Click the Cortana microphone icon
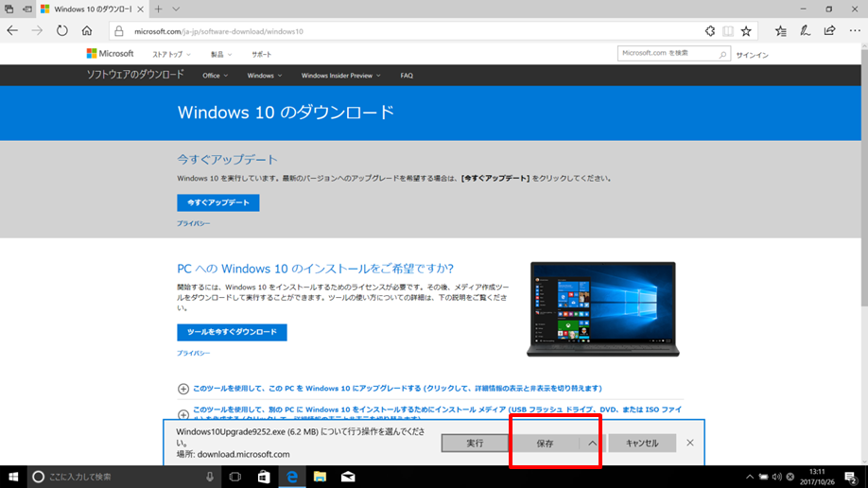This screenshot has width=868, height=488. click(x=210, y=477)
